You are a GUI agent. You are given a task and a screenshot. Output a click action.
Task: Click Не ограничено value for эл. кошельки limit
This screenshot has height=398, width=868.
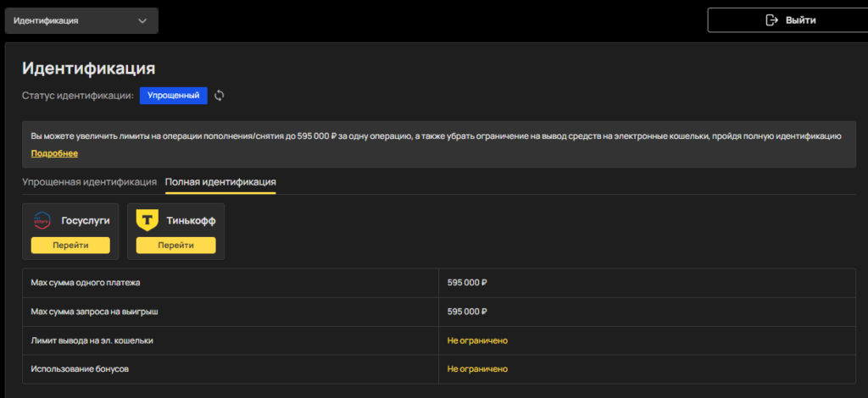477,340
